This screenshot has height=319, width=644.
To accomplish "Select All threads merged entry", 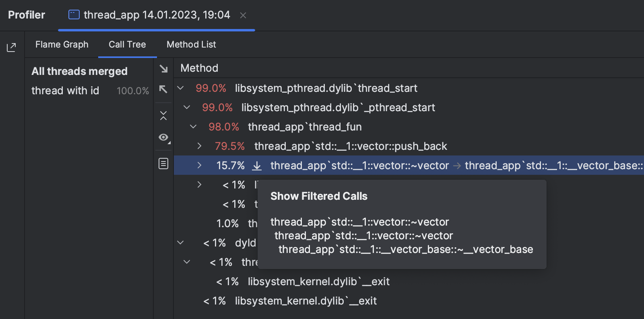I will click(80, 71).
